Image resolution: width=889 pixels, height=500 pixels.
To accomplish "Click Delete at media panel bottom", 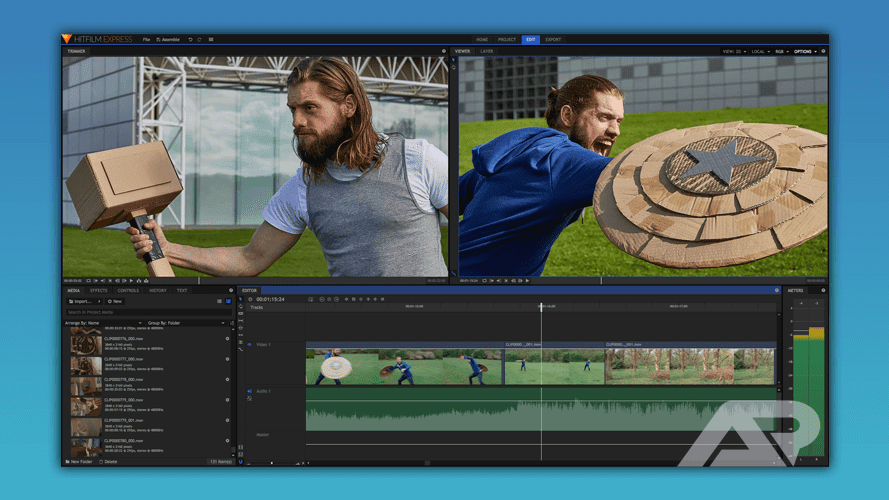I will 108,461.
